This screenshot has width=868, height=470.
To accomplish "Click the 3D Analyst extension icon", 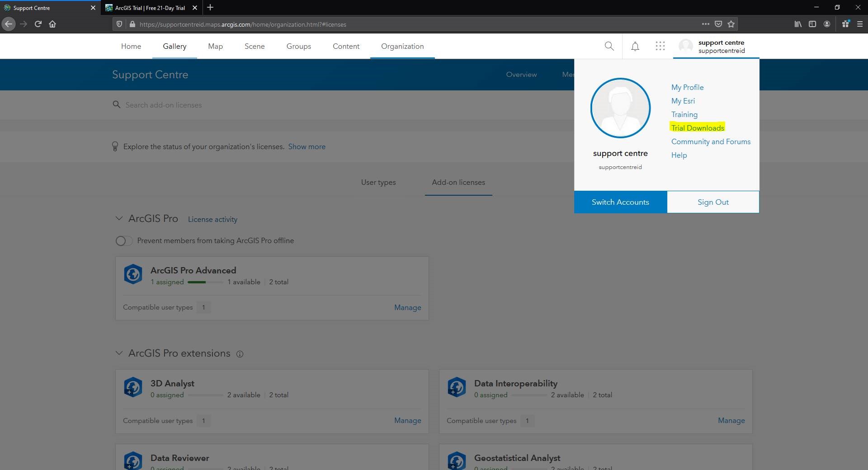I will [133, 387].
